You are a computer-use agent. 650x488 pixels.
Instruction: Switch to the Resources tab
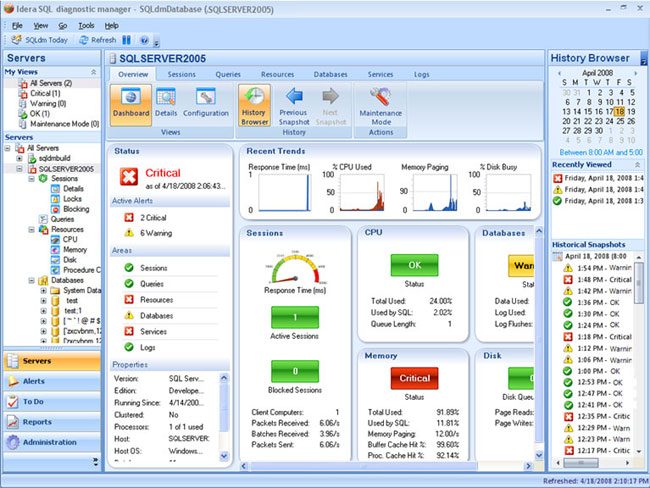click(277, 74)
